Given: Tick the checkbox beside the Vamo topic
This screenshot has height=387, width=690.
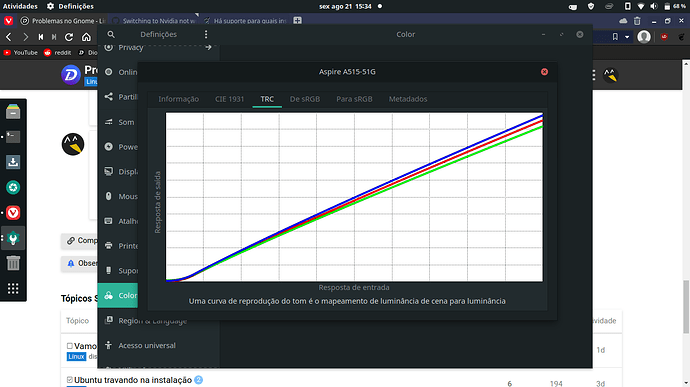Looking at the screenshot, I should point(70,346).
